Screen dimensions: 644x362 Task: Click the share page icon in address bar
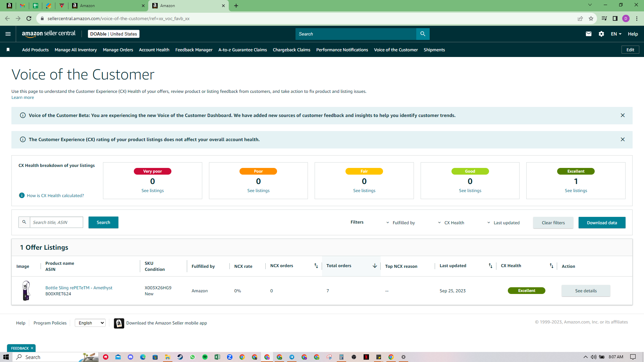pos(580,18)
